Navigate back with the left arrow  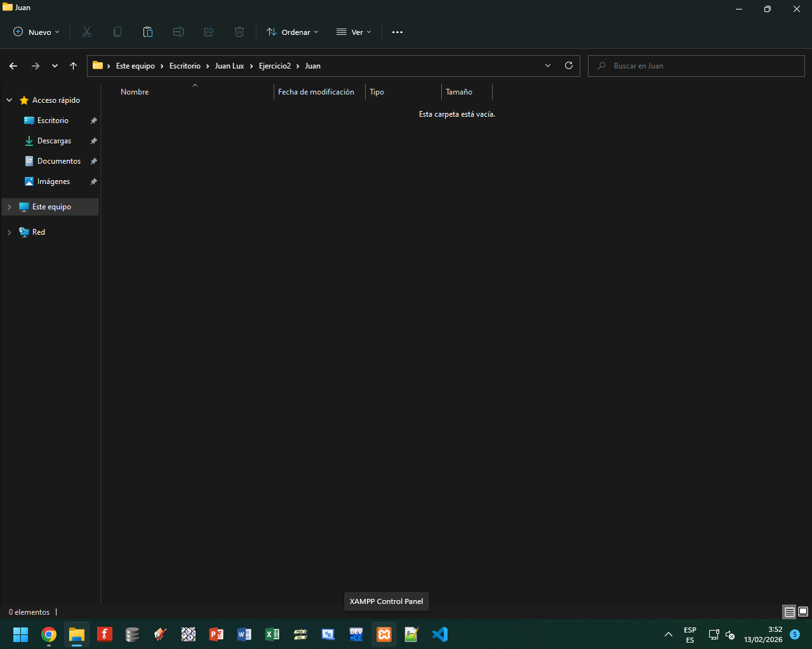pyautogui.click(x=13, y=66)
